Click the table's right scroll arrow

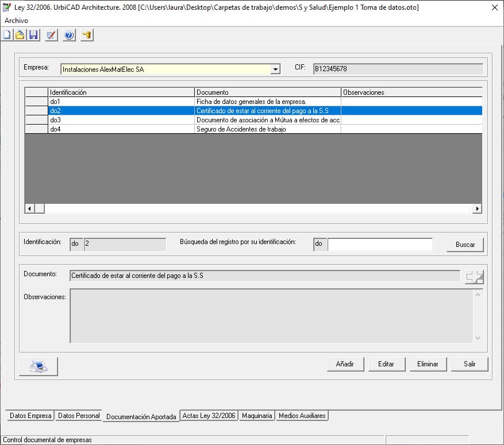tap(477, 208)
